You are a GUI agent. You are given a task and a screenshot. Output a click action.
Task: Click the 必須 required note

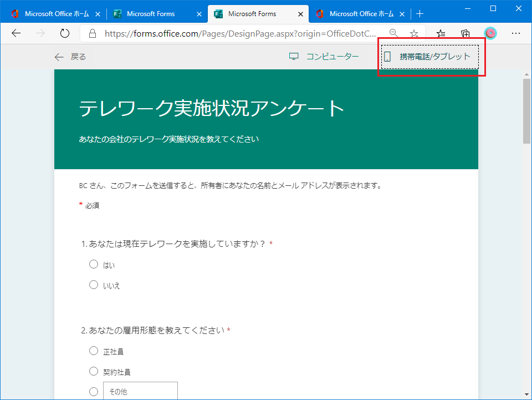[x=92, y=205]
